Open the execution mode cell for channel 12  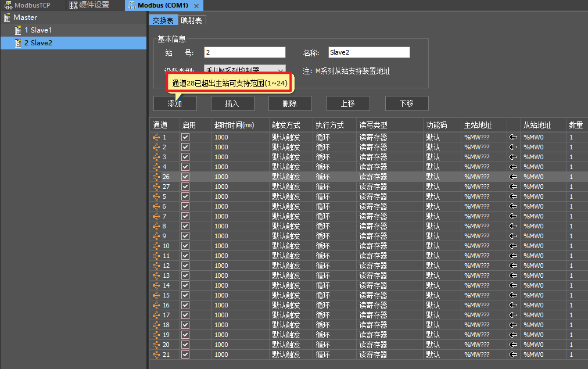click(334, 266)
